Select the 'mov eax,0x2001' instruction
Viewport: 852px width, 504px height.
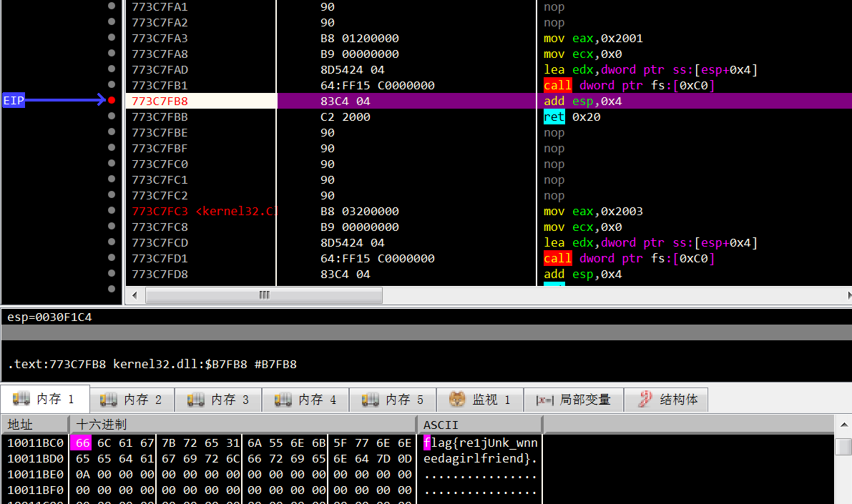[593, 38]
